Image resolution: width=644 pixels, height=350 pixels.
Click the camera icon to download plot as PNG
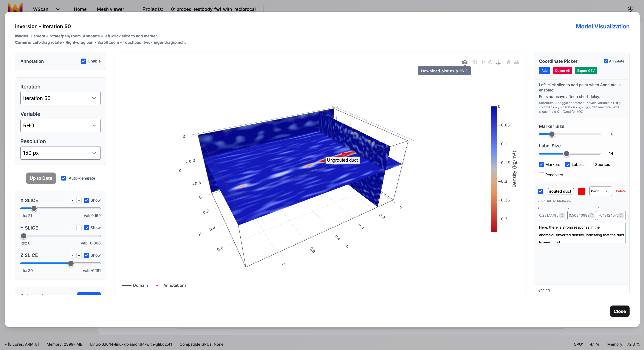click(465, 62)
